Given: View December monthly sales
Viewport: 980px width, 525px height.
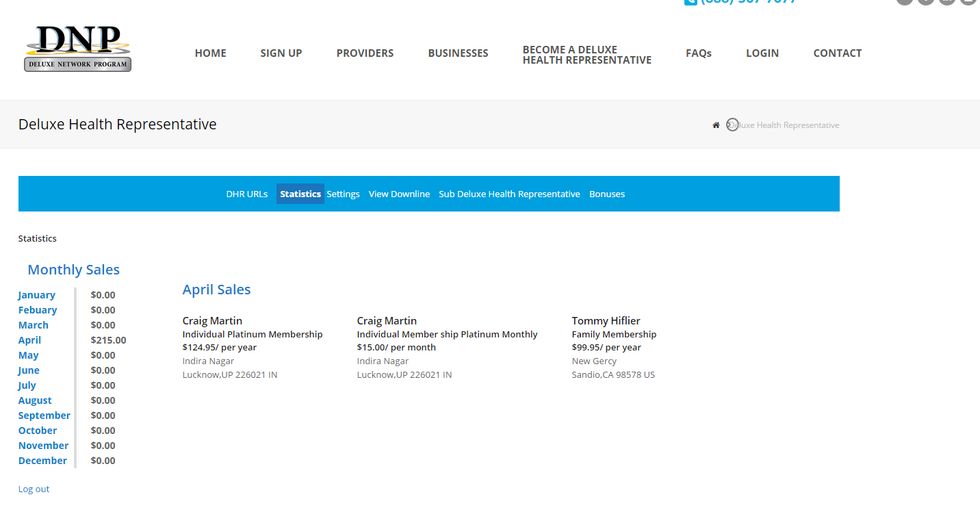Looking at the screenshot, I should (x=42, y=461).
